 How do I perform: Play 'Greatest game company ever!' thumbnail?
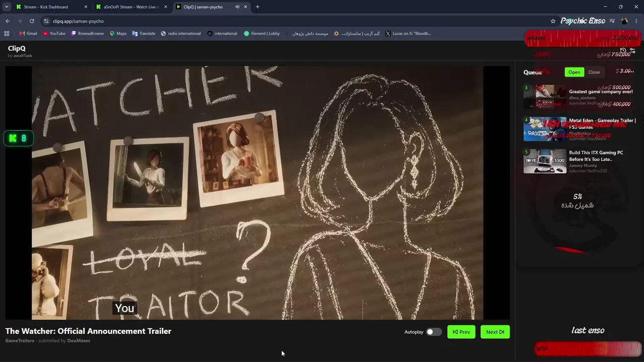pos(545,97)
